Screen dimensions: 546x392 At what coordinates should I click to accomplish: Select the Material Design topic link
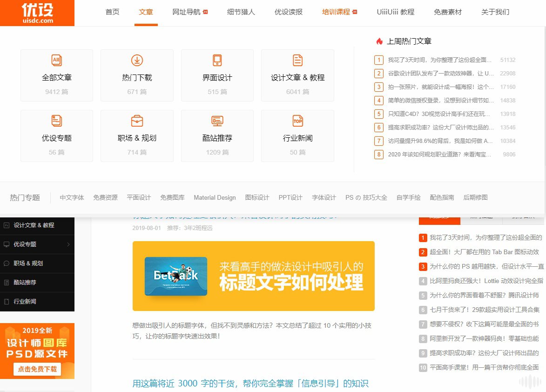point(215,197)
